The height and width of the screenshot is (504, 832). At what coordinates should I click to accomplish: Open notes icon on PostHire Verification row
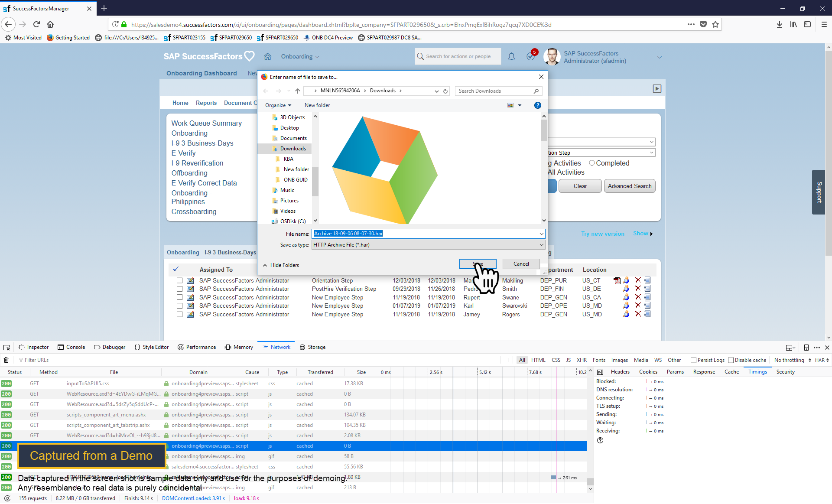tap(647, 289)
